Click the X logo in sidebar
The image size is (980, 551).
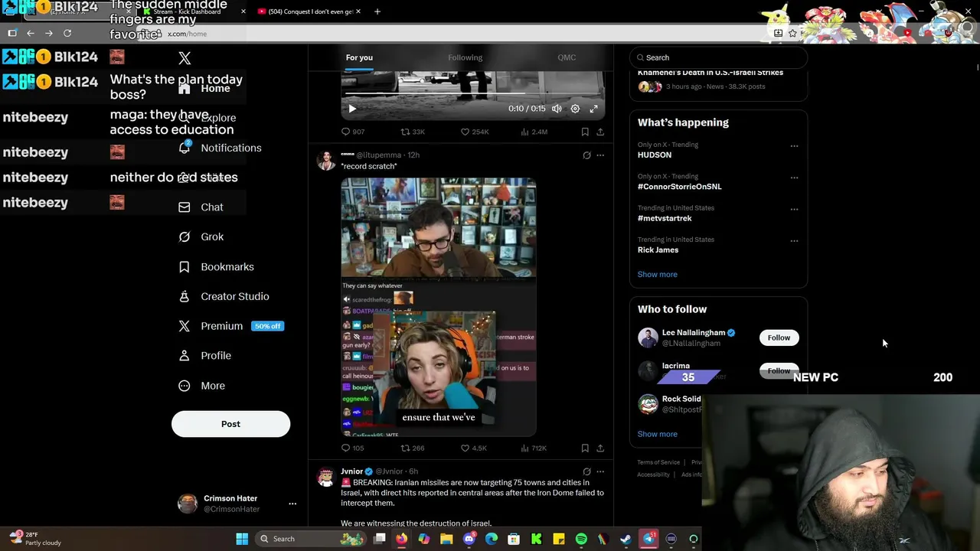click(x=185, y=58)
